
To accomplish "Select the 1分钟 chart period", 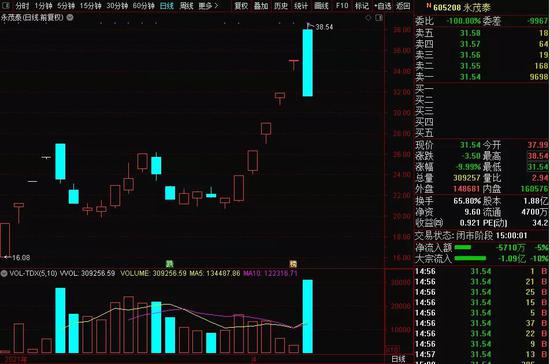I will [43, 6].
